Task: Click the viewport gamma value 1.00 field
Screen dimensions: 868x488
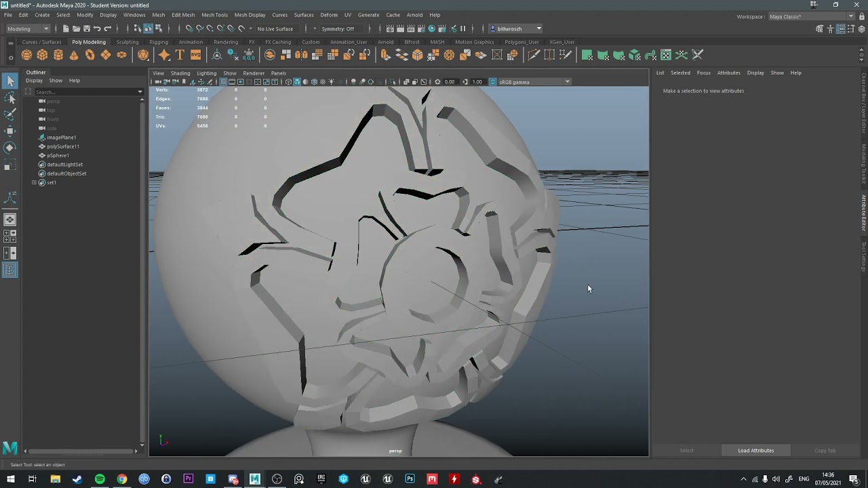Action: pos(477,82)
